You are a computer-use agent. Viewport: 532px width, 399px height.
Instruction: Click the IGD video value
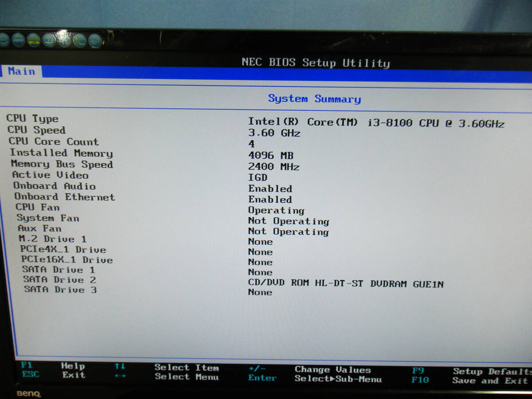click(x=258, y=177)
